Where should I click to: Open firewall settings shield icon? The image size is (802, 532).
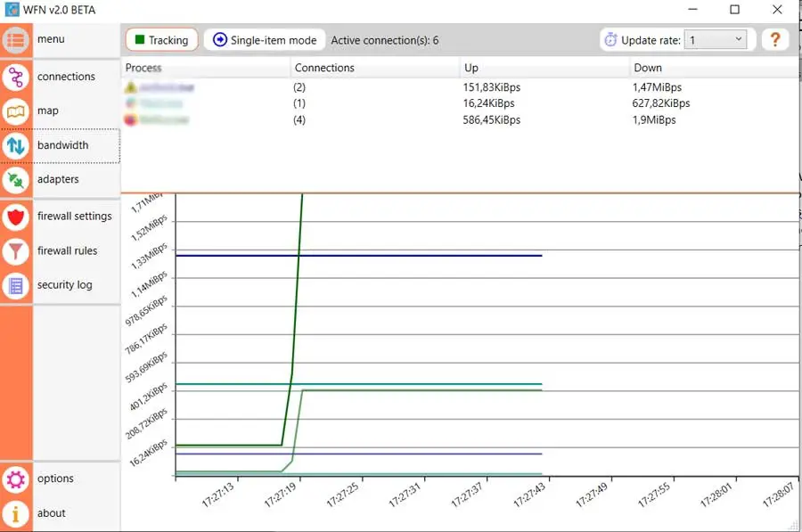[x=15, y=217]
